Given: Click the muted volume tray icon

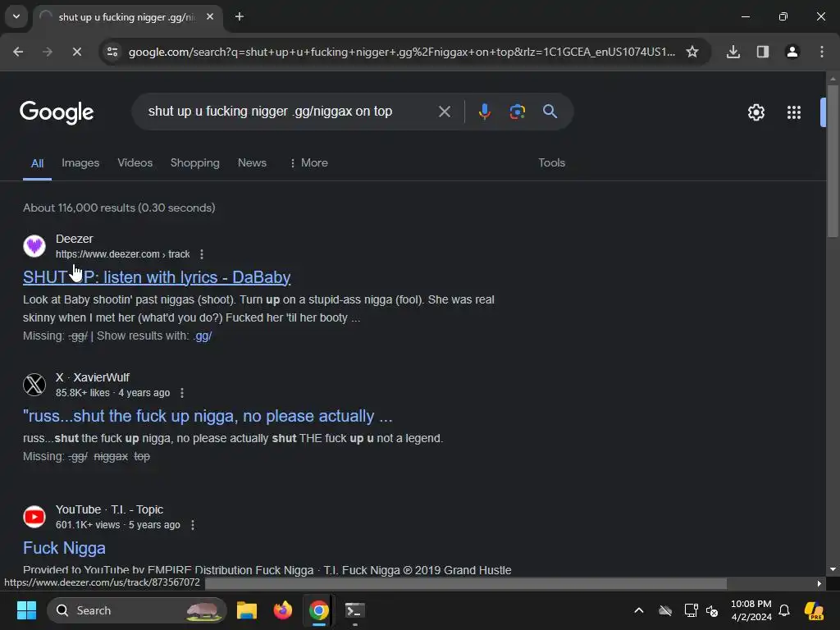Looking at the screenshot, I should point(712,610).
